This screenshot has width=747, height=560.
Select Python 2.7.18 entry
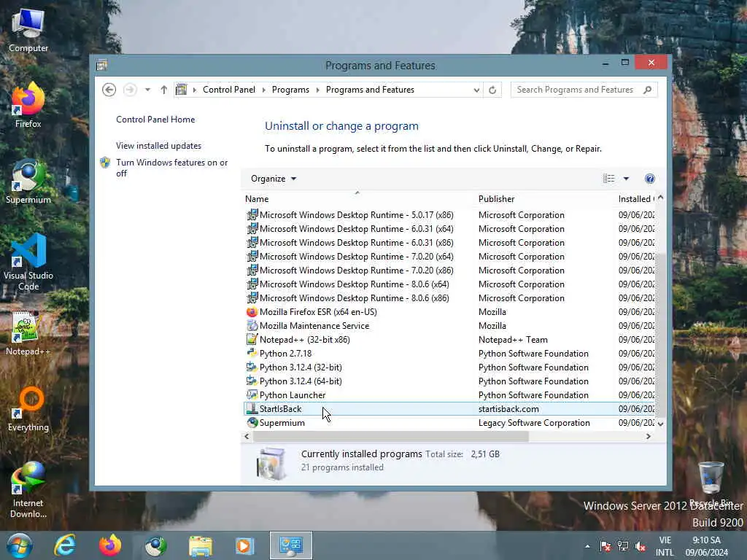point(449,354)
